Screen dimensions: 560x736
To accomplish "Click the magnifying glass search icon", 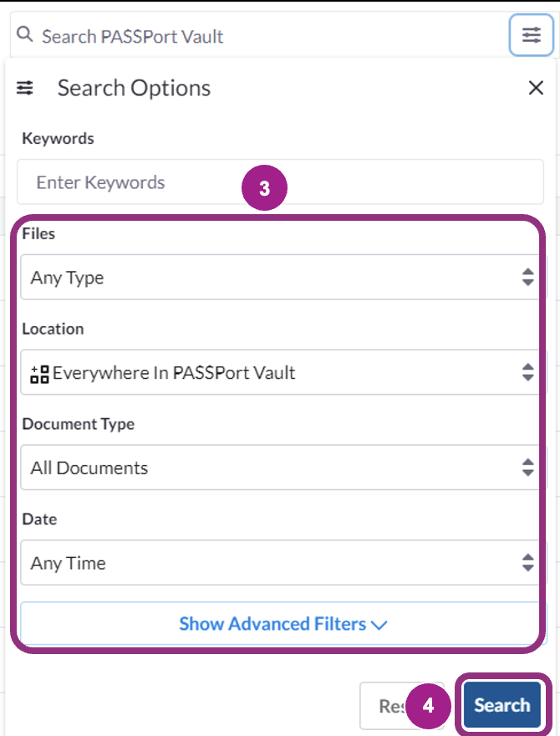I will point(25,34).
